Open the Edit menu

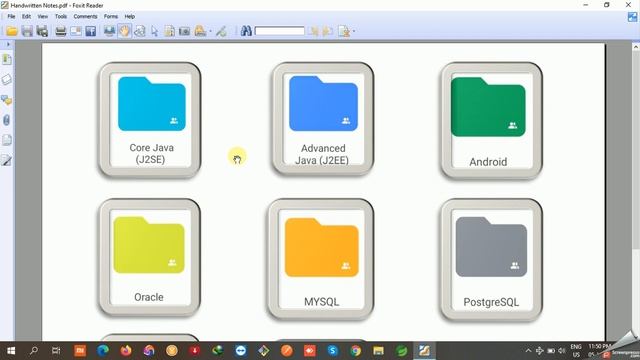[27, 16]
